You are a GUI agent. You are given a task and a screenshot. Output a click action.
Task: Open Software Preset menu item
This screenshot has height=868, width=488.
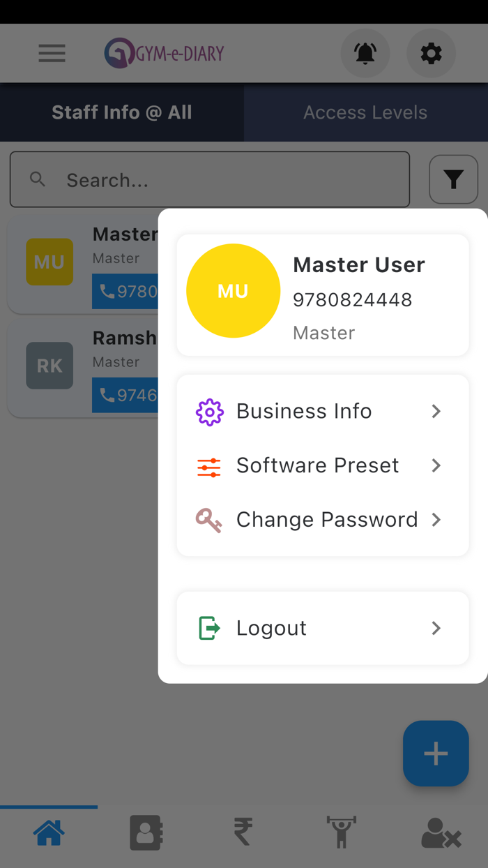tap(323, 465)
